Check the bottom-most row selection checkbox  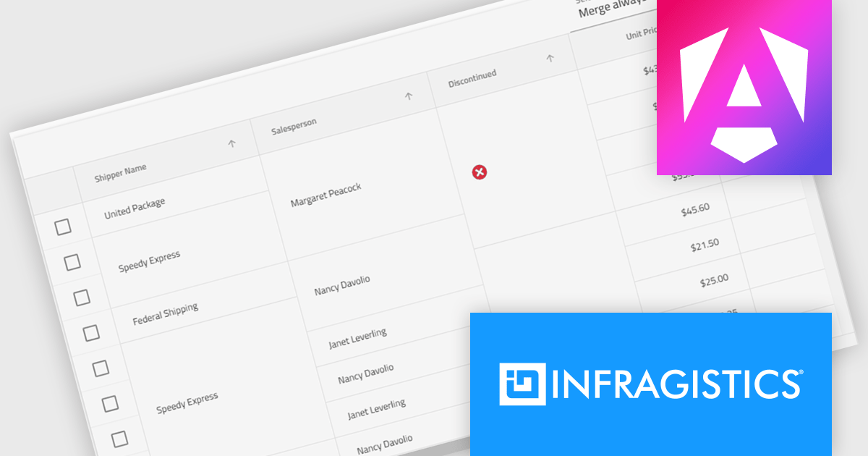tap(119, 437)
